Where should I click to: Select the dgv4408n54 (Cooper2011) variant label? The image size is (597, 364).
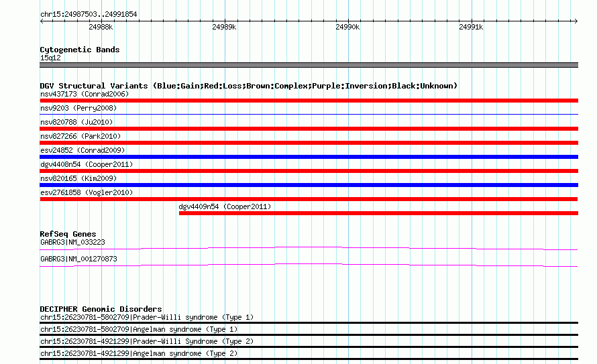(x=87, y=164)
